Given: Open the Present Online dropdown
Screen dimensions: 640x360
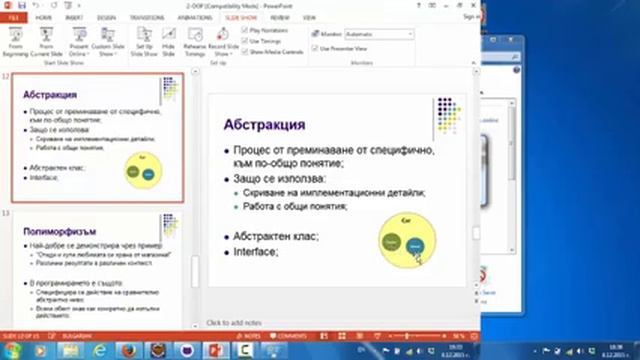Looking at the screenshot, I should pyautogui.click(x=79, y=42).
